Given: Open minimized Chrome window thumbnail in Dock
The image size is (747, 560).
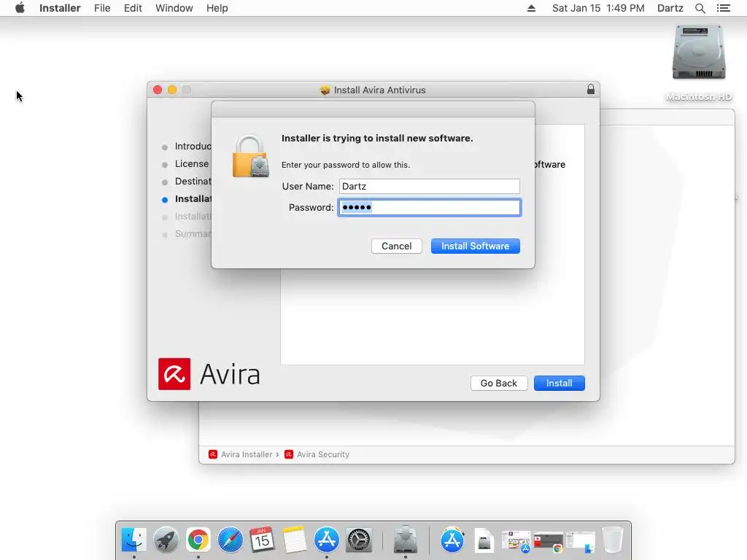Looking at the screenshot, I should pos(549,542).
